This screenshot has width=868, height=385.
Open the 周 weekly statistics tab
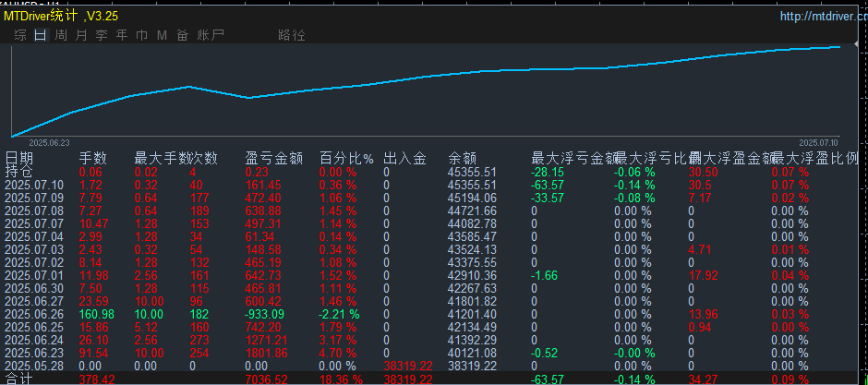click(62, 35)
